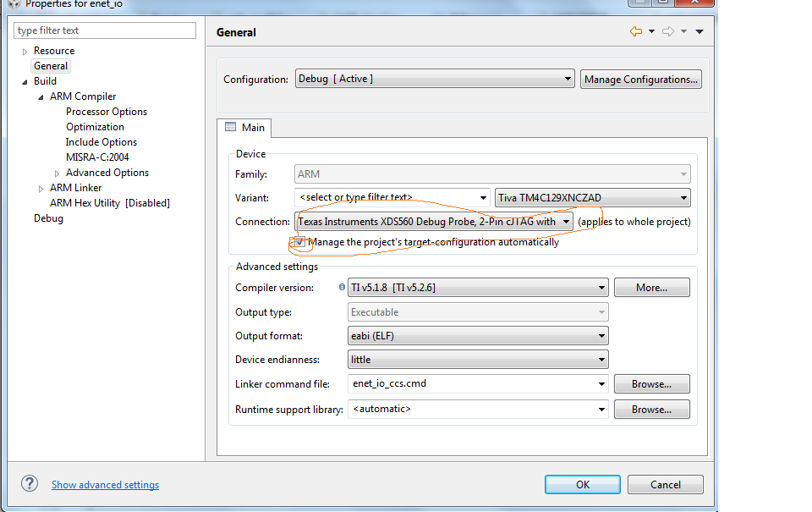Open Show advanced settings link

click(105, 485)
